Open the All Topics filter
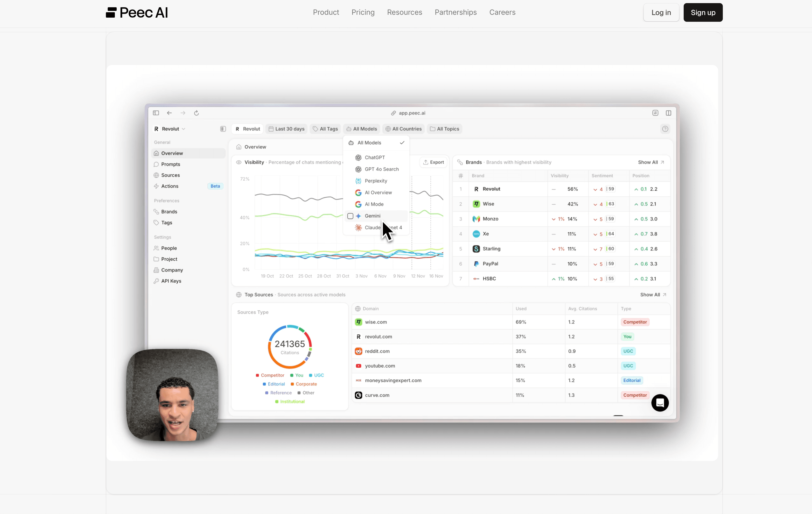This screenshot has width=812, height=514. click(x=444, y=129)
